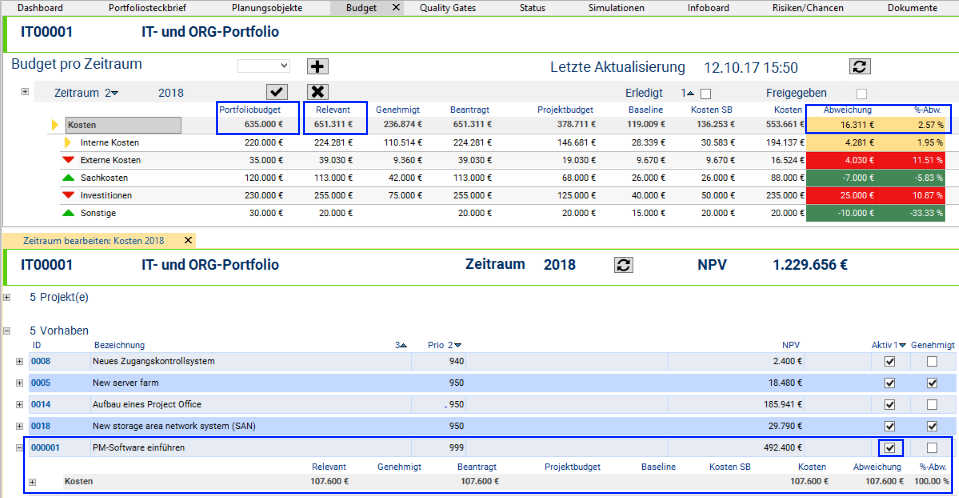Uncheck Aktiv for PM-Software einführen
Screen dimensions: 959x498
(889, 448)
